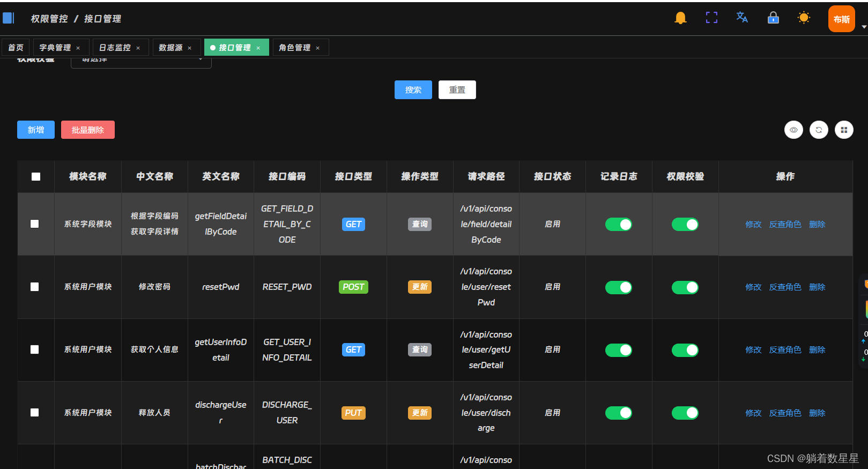The height and width of the screenshot is (469, 868).
Task: Click the 权限管控 breadcrumb
Action: coord(49,19)
